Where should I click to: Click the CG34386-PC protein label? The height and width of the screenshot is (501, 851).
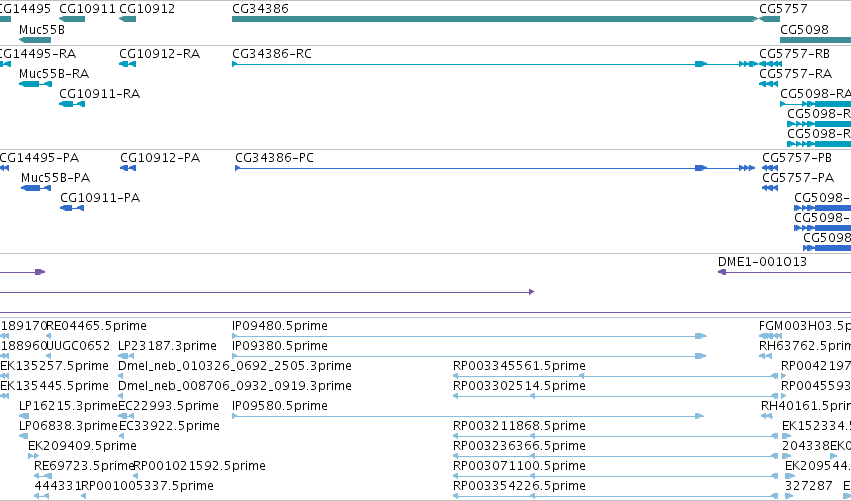point(275,158)
